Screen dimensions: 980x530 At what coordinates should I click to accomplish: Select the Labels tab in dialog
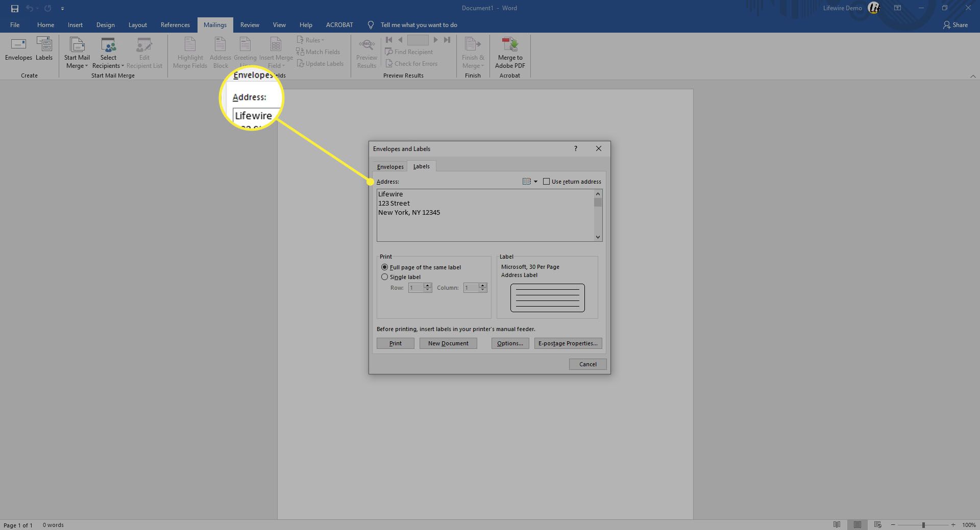point(421,166)
